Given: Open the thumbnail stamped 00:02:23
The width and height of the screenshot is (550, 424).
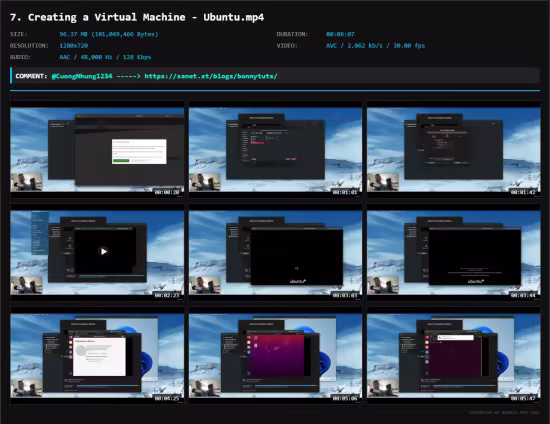Looking at the screenshot, I should 97,253.
